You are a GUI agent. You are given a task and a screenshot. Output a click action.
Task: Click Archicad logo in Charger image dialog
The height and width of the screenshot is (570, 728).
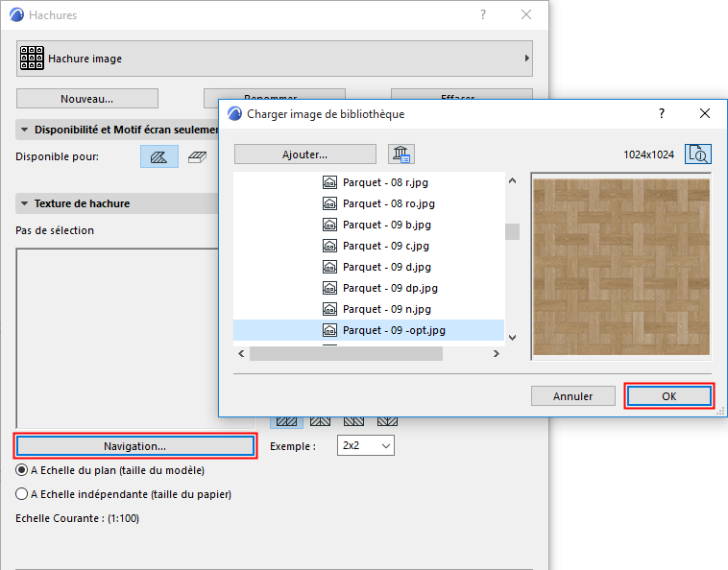pos(235,113)
